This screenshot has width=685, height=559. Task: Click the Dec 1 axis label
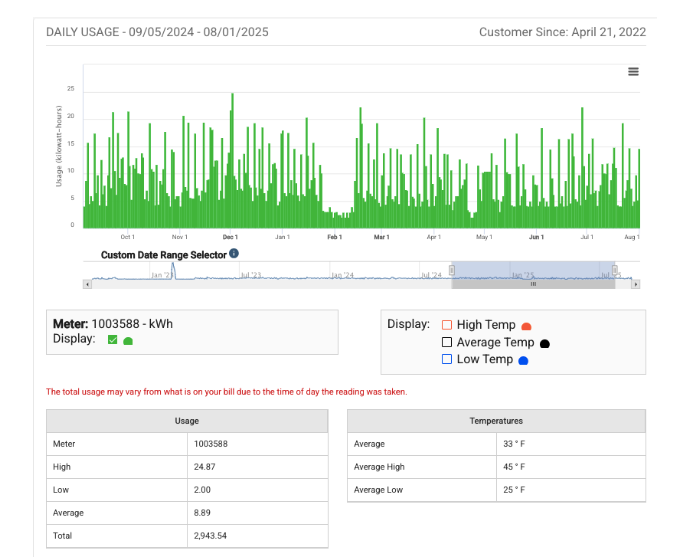point(230,237)
